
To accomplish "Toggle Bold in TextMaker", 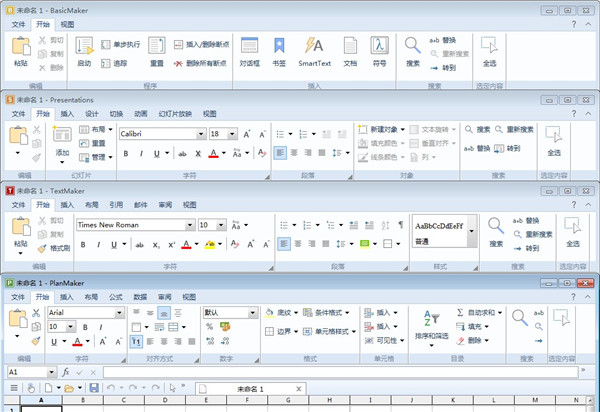I will (x=83, y=245).
